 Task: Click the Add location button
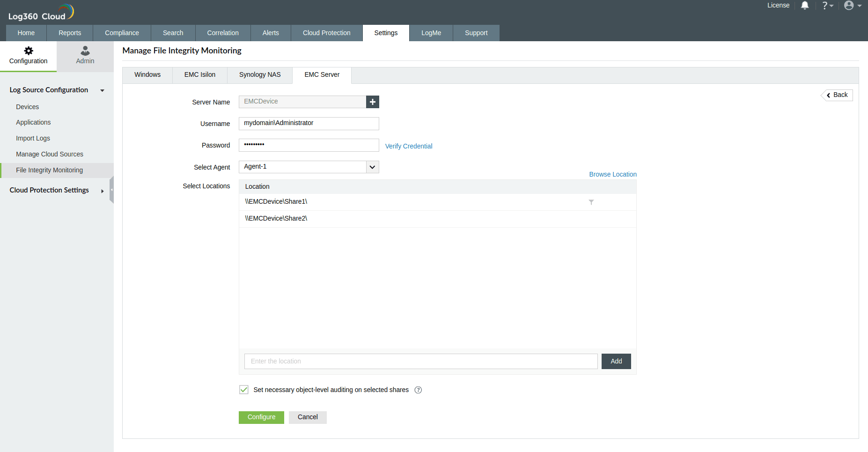pyautogui.click(x=616, y=361)
